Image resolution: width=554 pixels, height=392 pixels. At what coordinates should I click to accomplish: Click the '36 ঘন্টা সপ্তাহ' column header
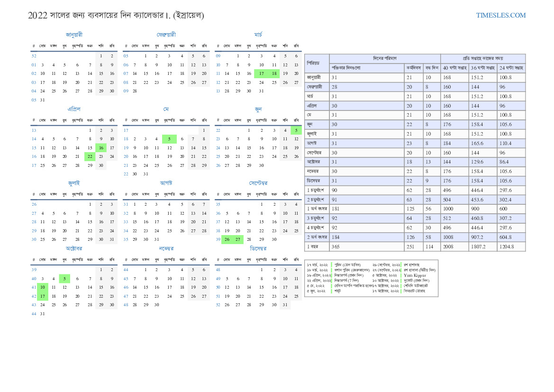[x=482, y=68]
